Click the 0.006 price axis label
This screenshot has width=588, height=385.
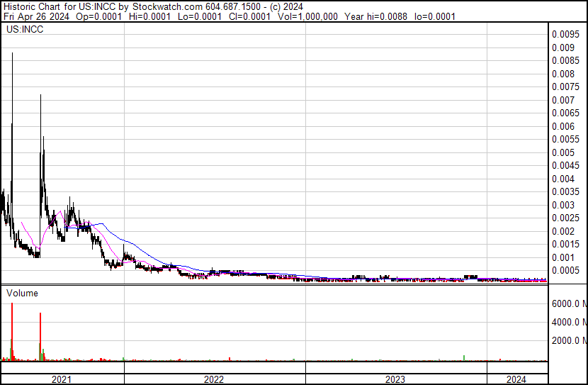[563, 126]
